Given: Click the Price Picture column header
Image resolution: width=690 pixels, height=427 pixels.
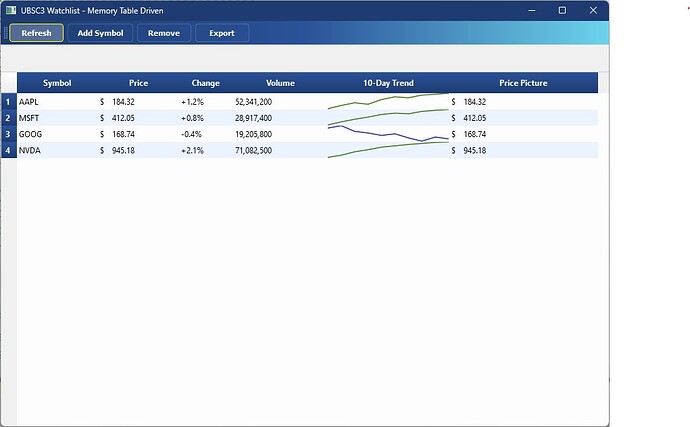Looking at the screenshot, I should coord(523,83).
